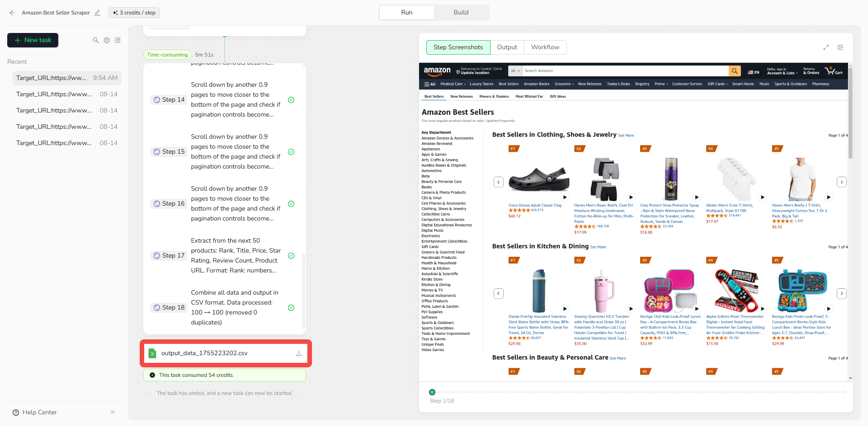Open New Releases sub-tab
The width and height of the screenshot is (868, 427).
pyautogui.click(x=462, y=97)
